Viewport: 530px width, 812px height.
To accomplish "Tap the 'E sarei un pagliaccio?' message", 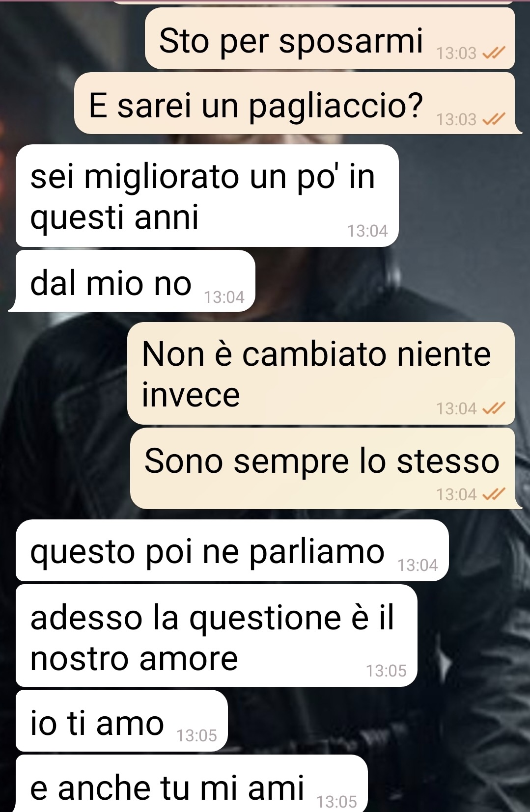I will (298, 103).
